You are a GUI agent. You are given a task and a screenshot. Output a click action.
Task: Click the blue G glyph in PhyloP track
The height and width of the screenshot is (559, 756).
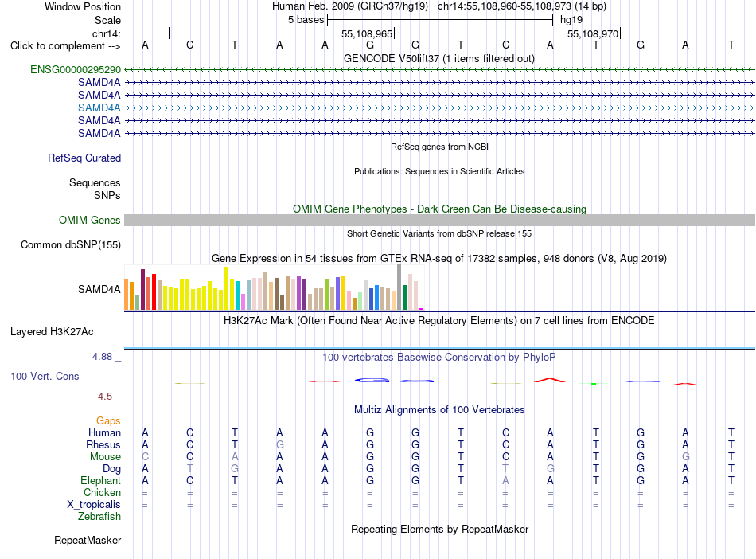372,381
